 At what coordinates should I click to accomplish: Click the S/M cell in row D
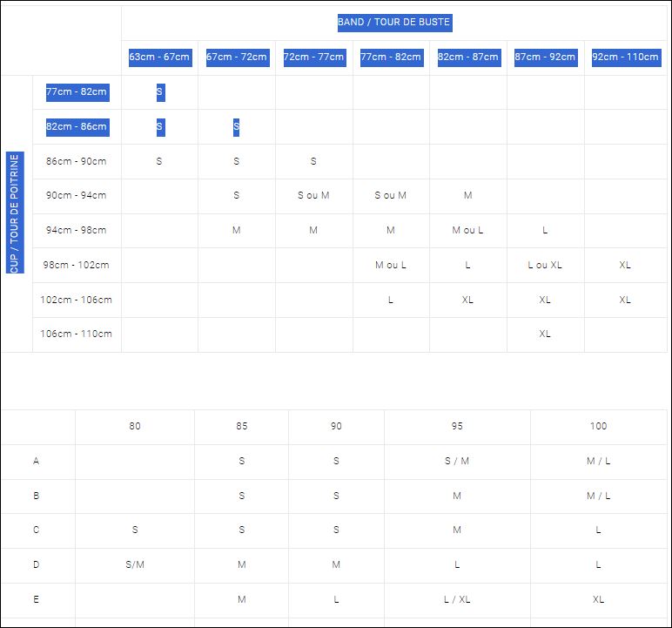point(135,564)
